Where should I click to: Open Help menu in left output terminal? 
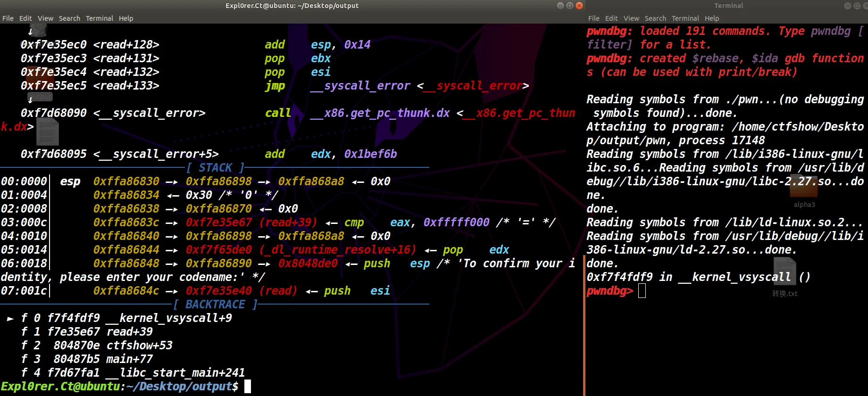(x=126, y=18)
